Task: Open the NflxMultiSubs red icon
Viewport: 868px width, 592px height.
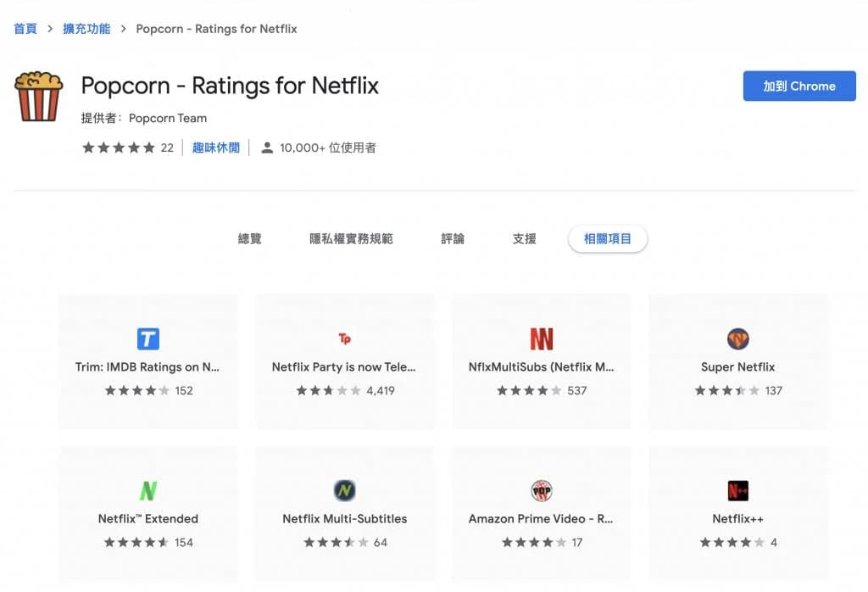Action: click(541, 338)
